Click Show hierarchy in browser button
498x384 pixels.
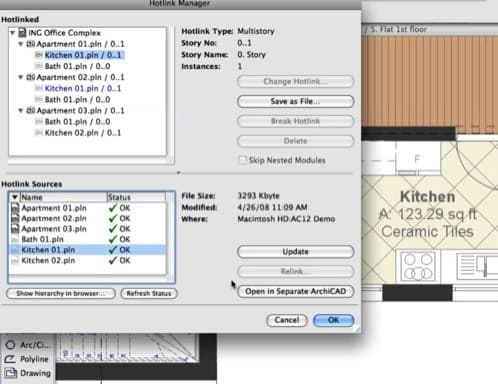(61, 293)
